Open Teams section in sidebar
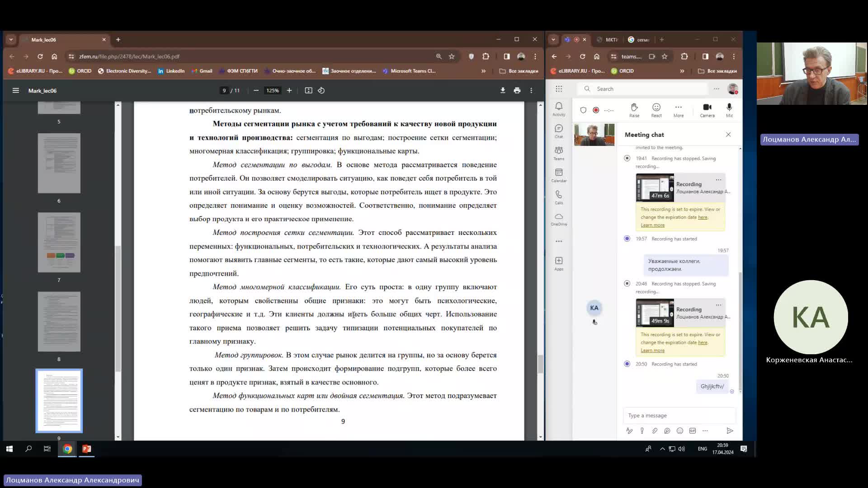 tap(559, 153)
